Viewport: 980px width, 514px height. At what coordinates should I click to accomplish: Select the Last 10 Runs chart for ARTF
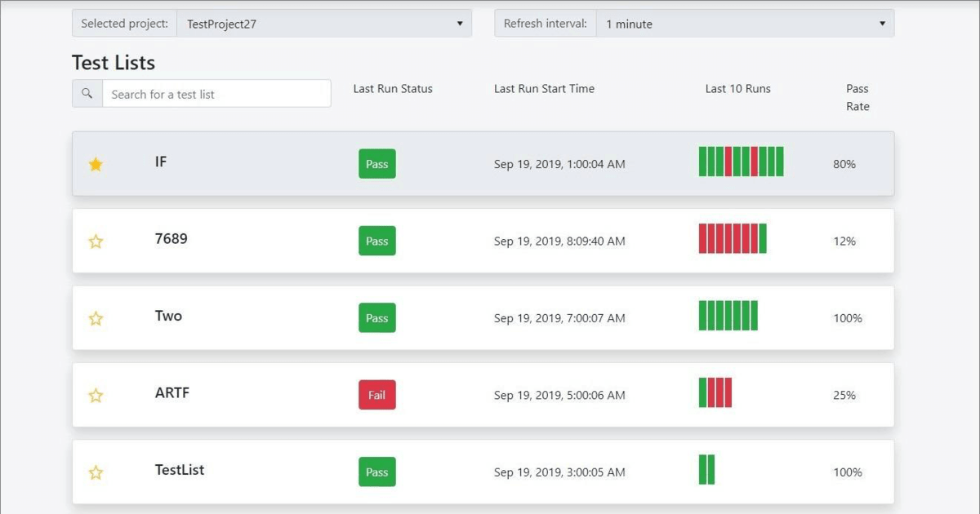[715, 392]
